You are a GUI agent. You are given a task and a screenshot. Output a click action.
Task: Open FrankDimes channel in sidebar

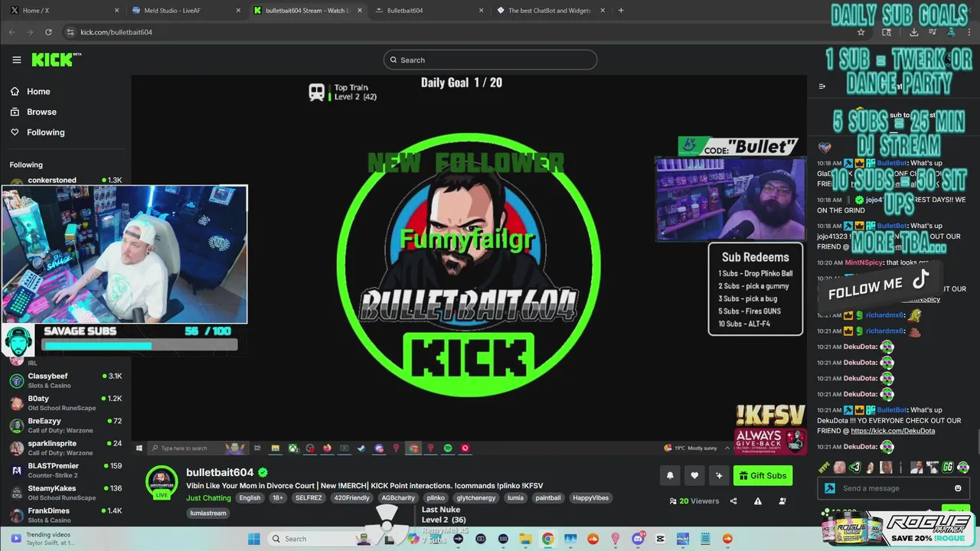(x=66, y=515)
